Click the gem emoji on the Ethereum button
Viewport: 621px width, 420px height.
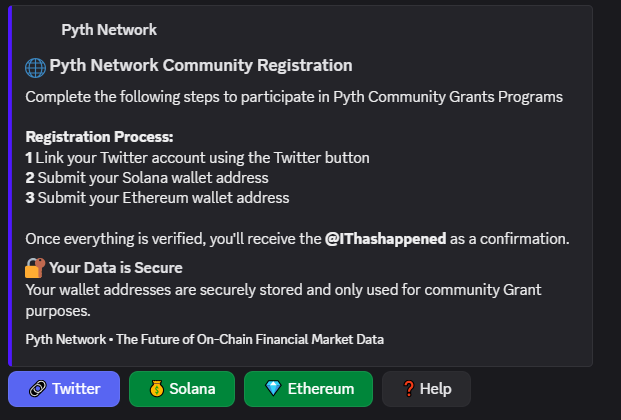click(x=272, y=389)
